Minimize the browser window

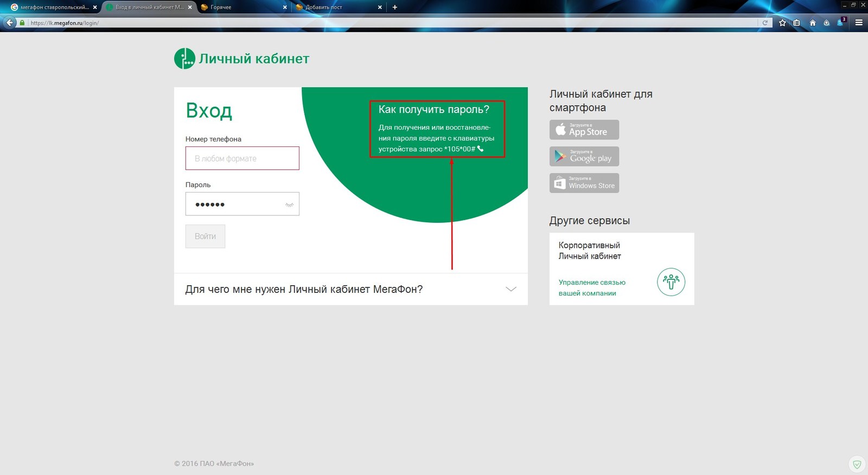tap(845, 5)
